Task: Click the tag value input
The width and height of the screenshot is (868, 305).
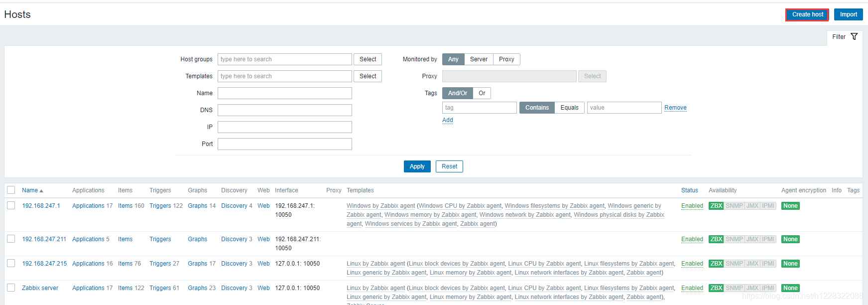Action: [x=624, y=108]
